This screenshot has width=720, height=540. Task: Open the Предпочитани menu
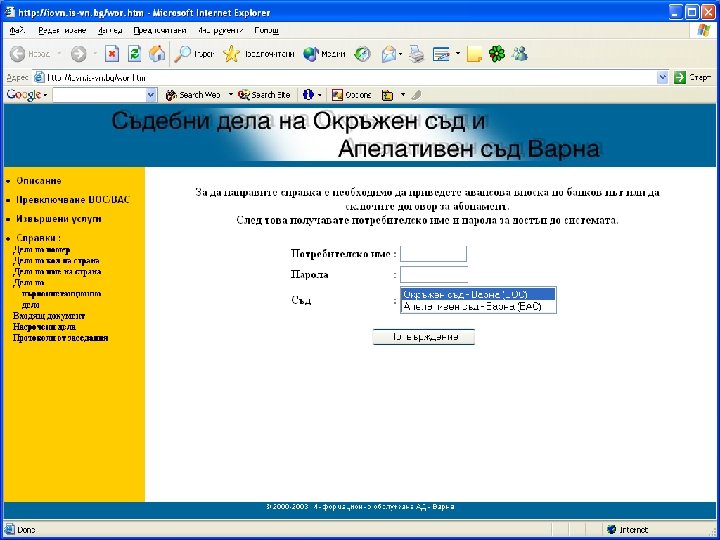[160, 30]
